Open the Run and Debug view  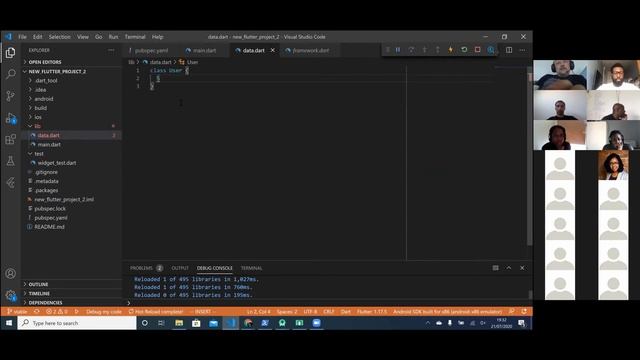[11, 118]
